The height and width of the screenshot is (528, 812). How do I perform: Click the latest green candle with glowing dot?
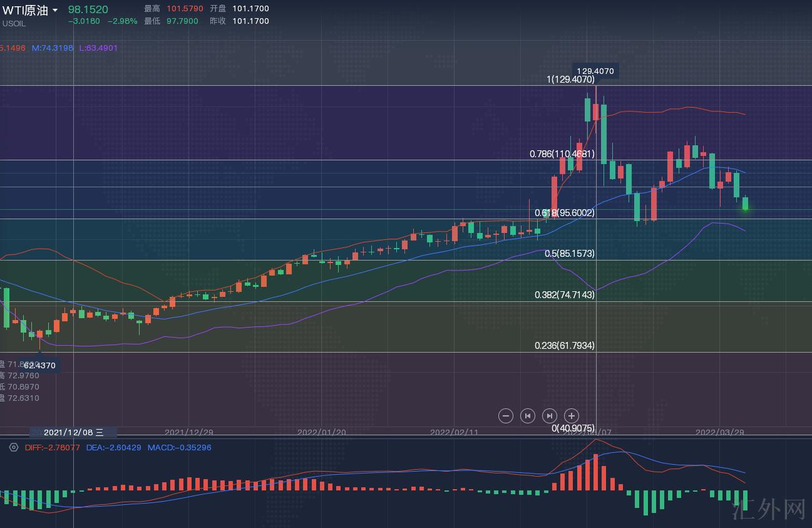click(x=745, y=204)
